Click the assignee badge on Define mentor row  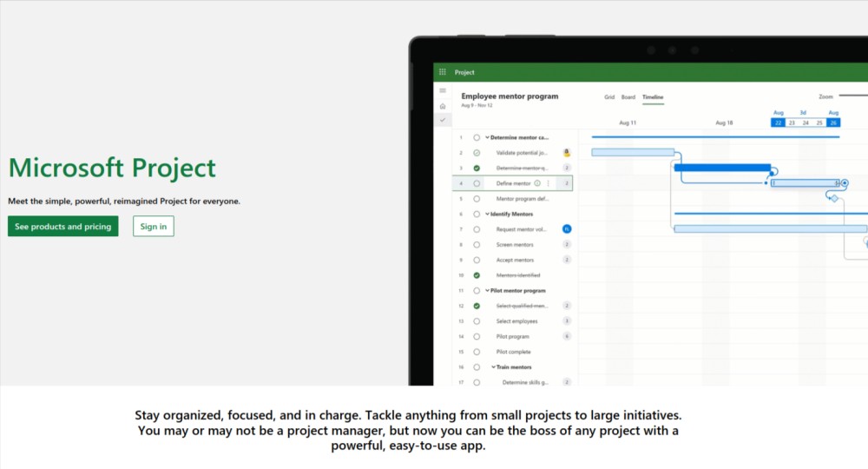click(x=566, y=183)
